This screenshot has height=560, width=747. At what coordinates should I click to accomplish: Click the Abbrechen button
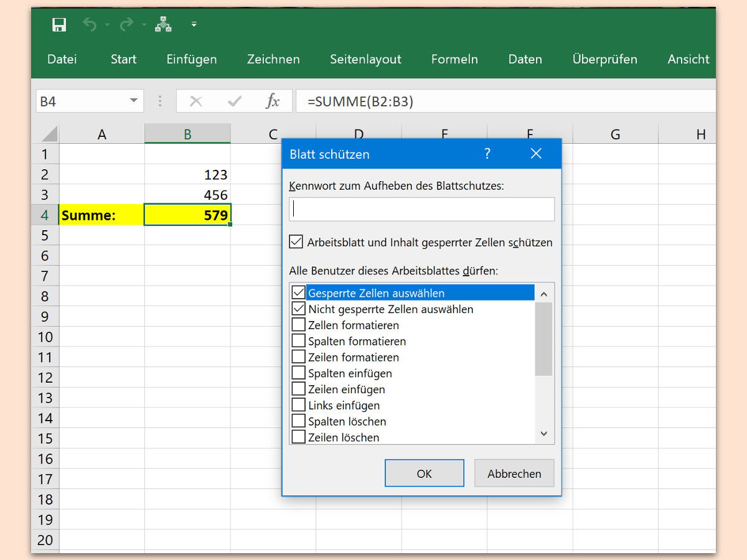pyautogui.click(x=514, y=474)
